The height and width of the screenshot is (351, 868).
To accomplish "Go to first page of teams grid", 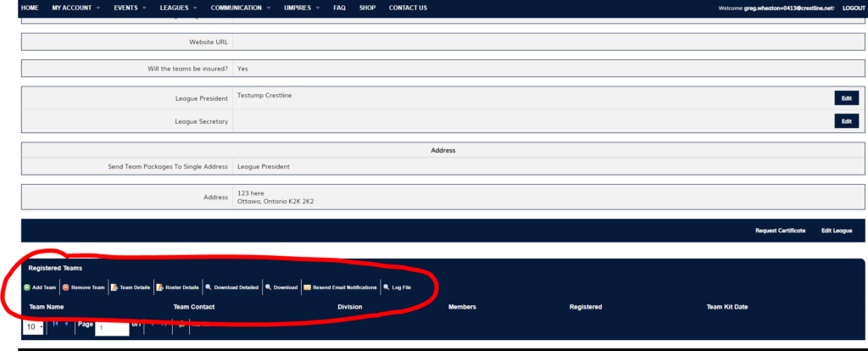I will tap(55, 324).
